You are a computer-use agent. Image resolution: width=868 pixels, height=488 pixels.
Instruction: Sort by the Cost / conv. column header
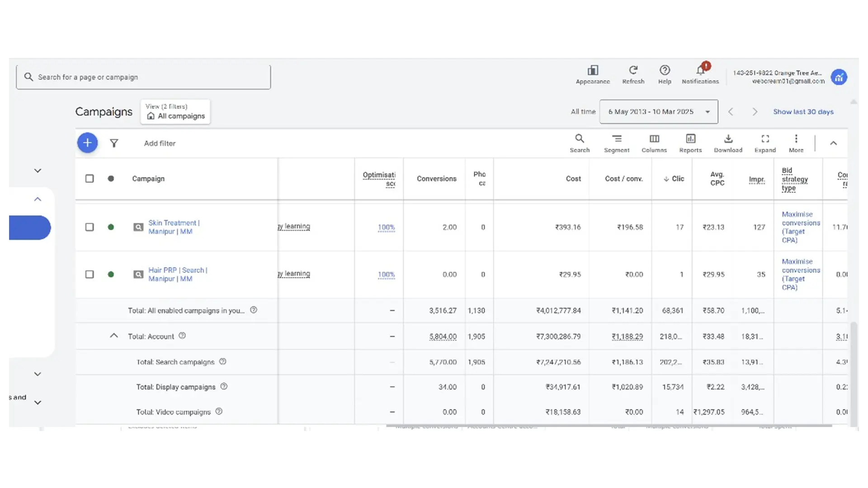pyautogui.click(x=624, y=179)
